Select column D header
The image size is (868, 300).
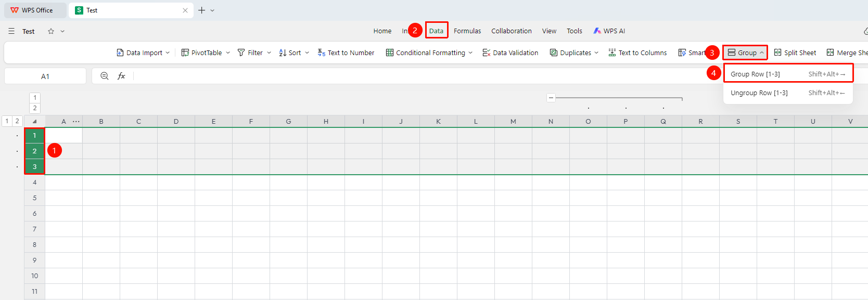coord(176,121)
